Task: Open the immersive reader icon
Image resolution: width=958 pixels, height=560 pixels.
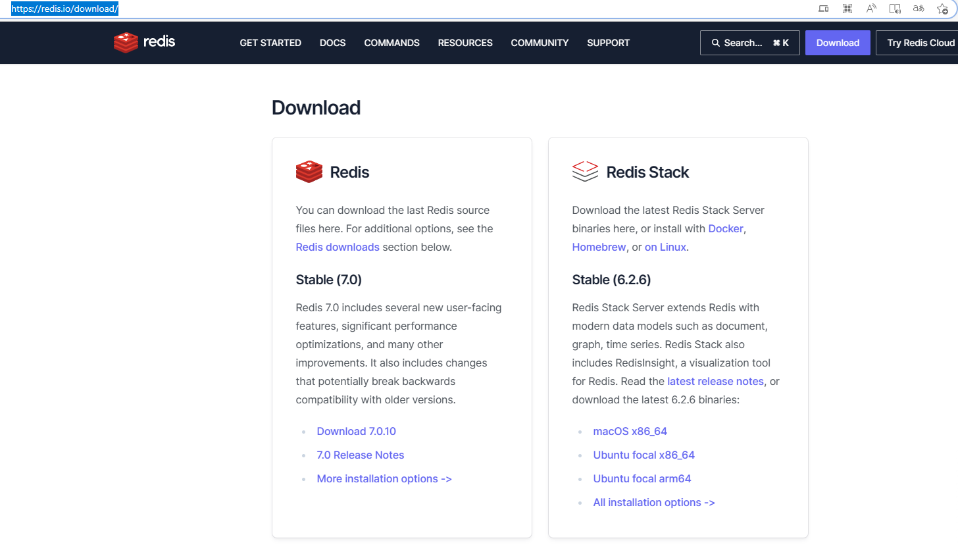Action: (x=895, y=9)
